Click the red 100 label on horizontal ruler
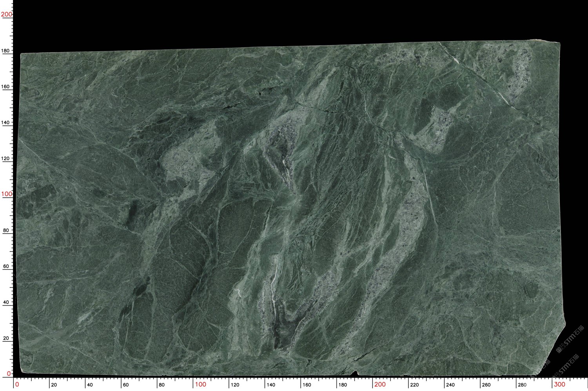 pyautogui.click(x=200, y=384)
